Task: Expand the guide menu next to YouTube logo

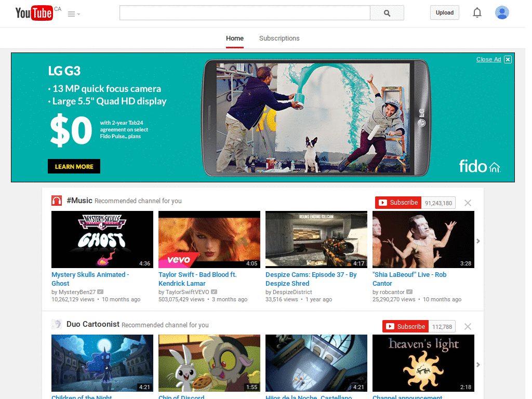Action: tap(73, 14)
